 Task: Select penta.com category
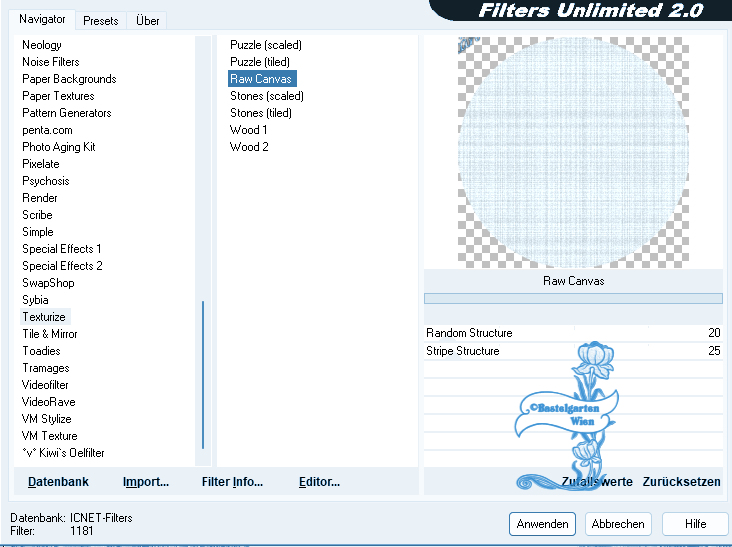point(47,130)
